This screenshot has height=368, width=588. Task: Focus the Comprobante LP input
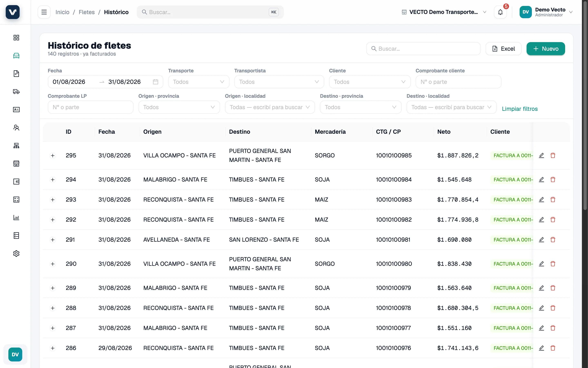[x=90, y=107]
